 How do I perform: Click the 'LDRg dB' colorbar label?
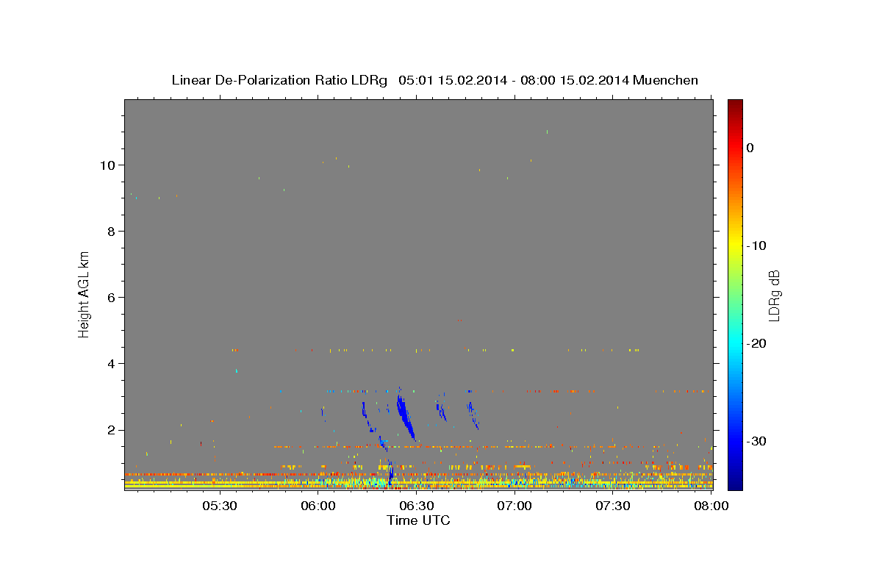pos(773,295)
